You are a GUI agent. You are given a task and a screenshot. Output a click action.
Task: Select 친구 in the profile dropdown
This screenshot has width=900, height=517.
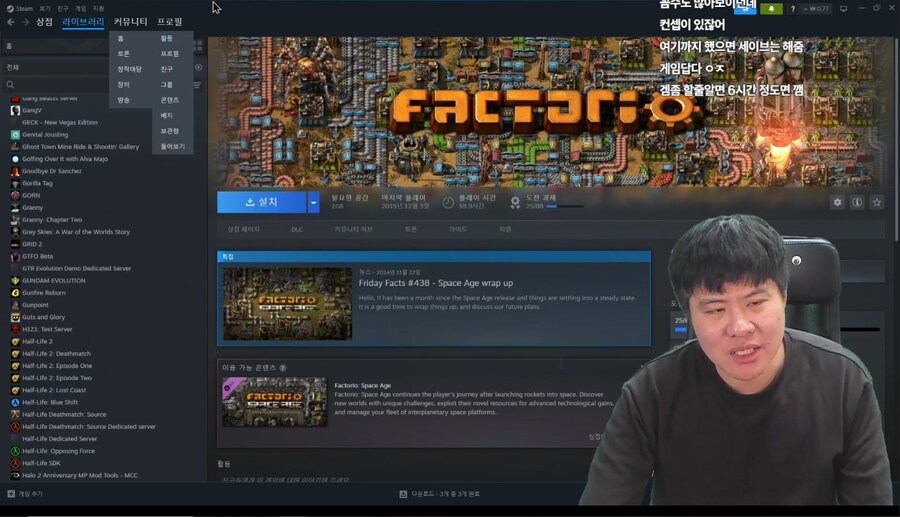[x=166, y=69]
